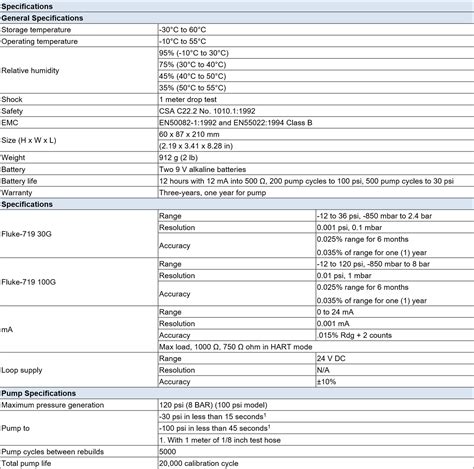Click the '0.001 psi, 0.1 mbar' resolution value
Image resolution: width=474 pixels, height=469 pixels.
[349, 228]
